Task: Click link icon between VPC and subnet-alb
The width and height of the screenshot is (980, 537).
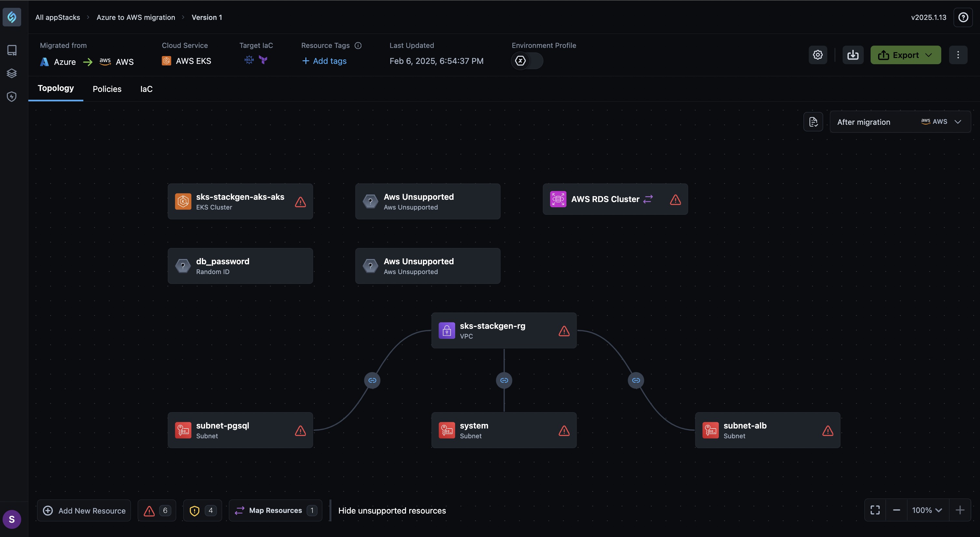Action: pyautogui.click(x=636, y=380)
